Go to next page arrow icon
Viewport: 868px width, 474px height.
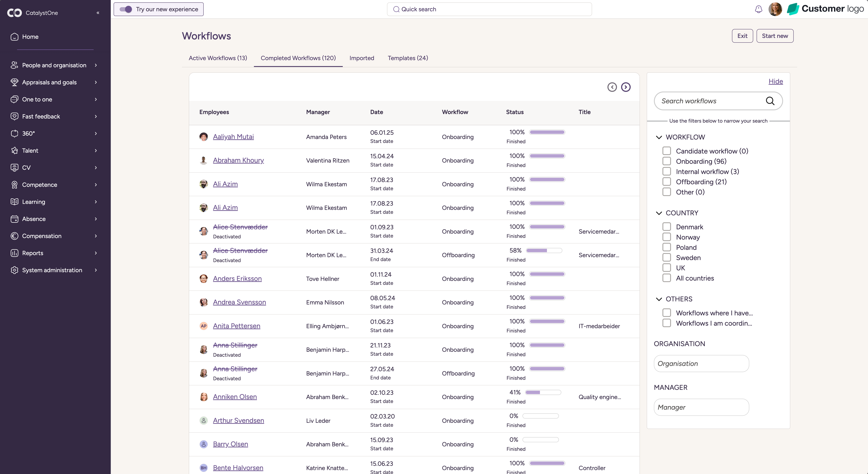click(x=626, y=87)
